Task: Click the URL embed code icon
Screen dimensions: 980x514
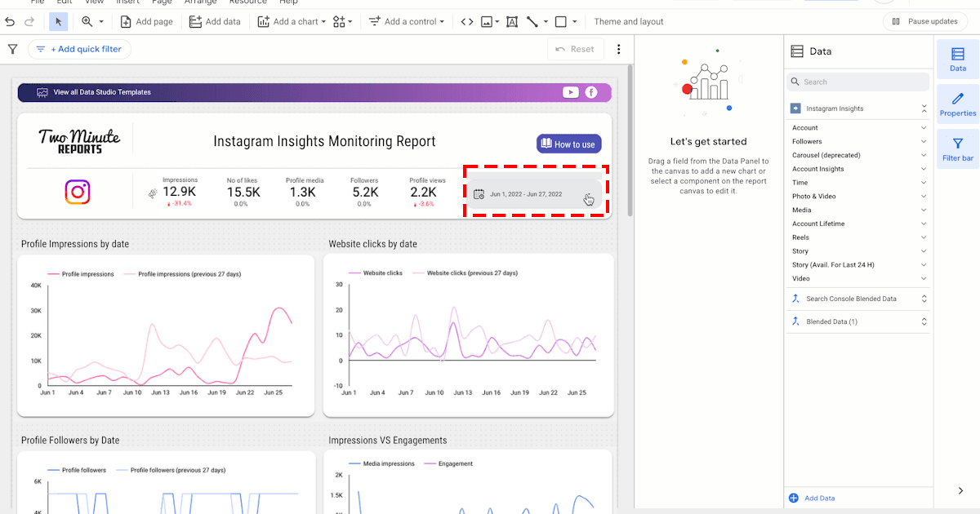Action: pyautogui.click(x=467, y=22)
